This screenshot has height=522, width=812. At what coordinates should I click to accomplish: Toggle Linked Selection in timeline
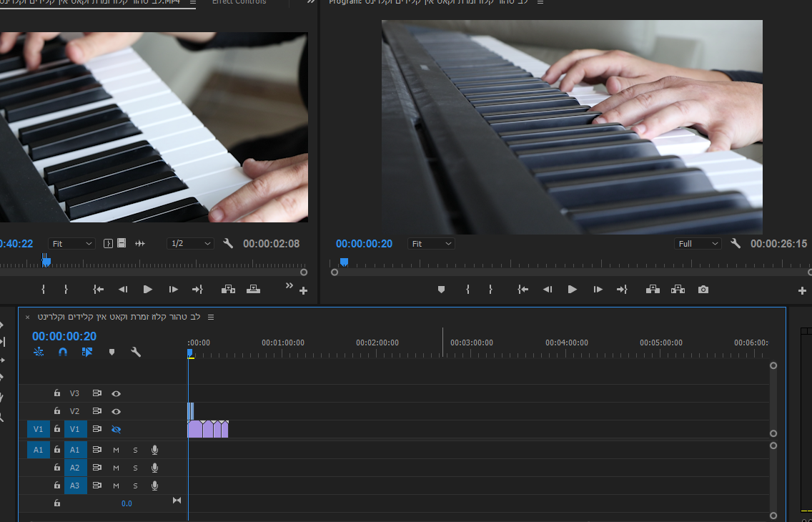pyautogui.click(x=87, y=352)
